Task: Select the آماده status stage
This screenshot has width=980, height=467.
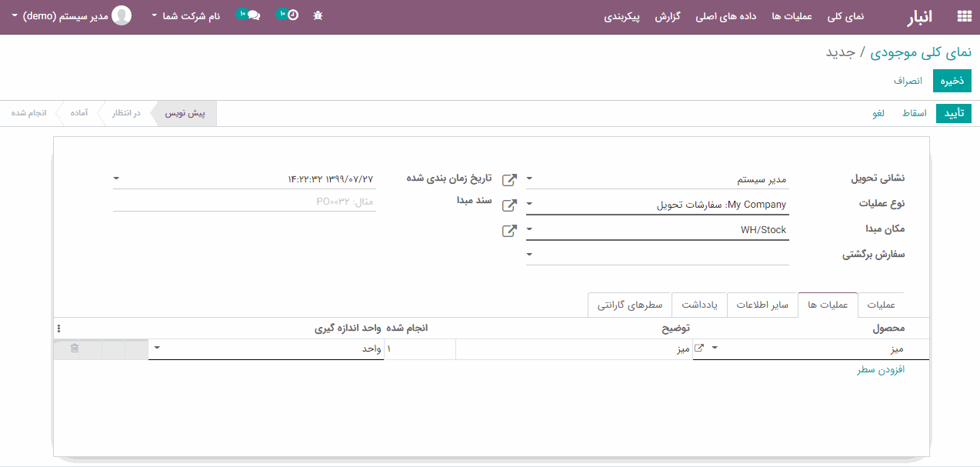Action: 78,113
